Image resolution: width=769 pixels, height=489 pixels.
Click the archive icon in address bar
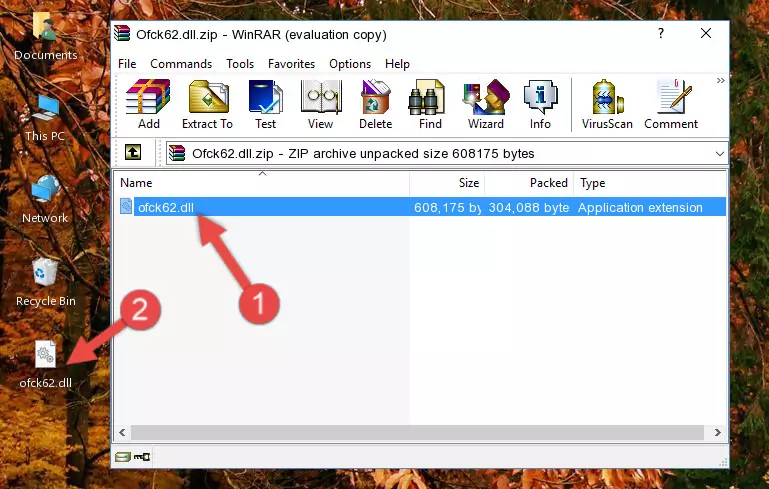(177, 154)
